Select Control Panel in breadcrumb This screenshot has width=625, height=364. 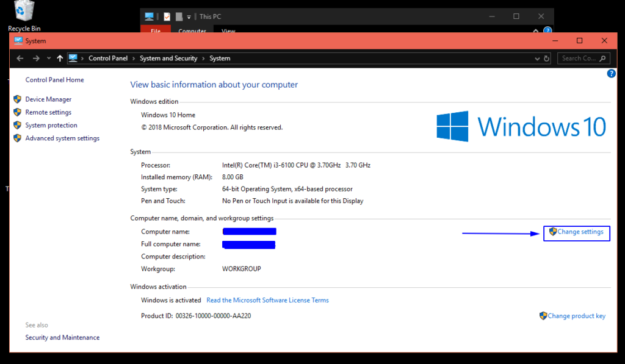pos(108,58)
